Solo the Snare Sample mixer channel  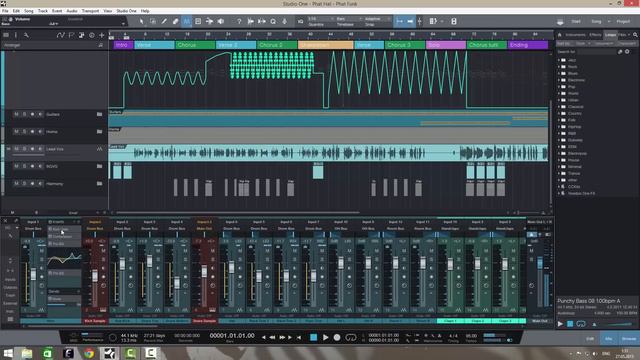click(213, 259)
